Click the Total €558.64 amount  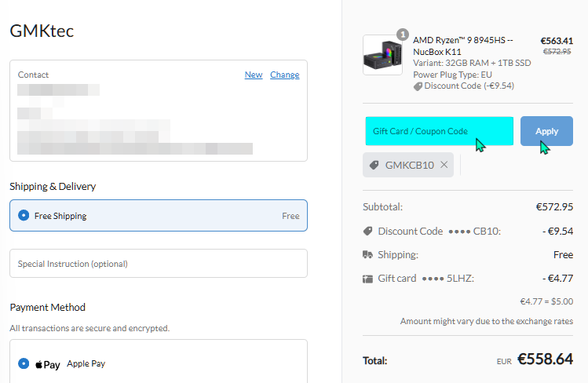pyautogui.click(x=545, y=359)
